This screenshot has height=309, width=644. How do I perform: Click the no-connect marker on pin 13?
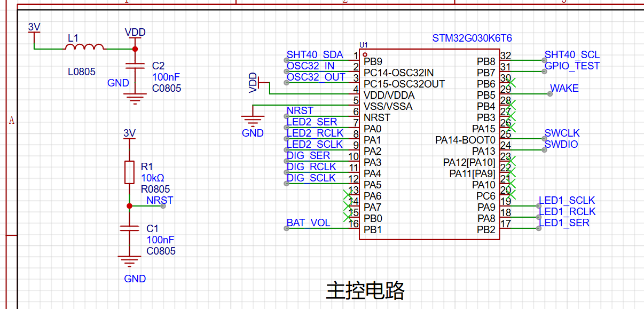(348, 195)
